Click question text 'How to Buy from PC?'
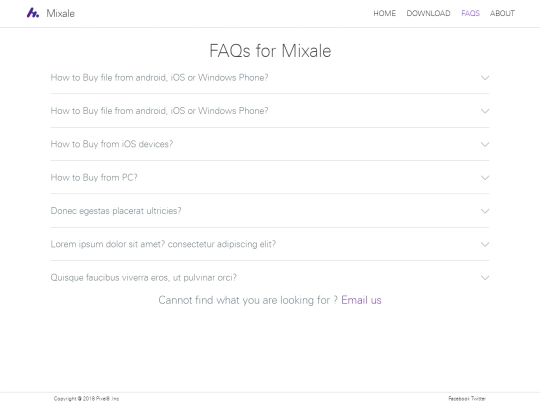 (x=94, y=177)
